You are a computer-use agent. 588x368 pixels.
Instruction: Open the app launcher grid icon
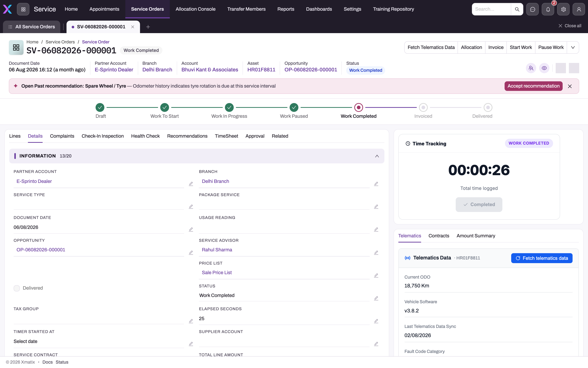[23, 9]
